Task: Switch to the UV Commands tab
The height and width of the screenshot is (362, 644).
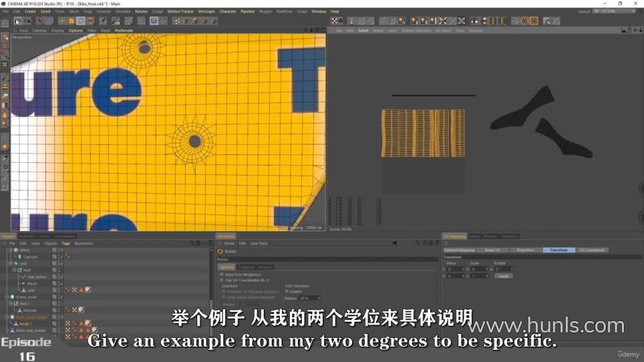Action: (x=592, y=250)
